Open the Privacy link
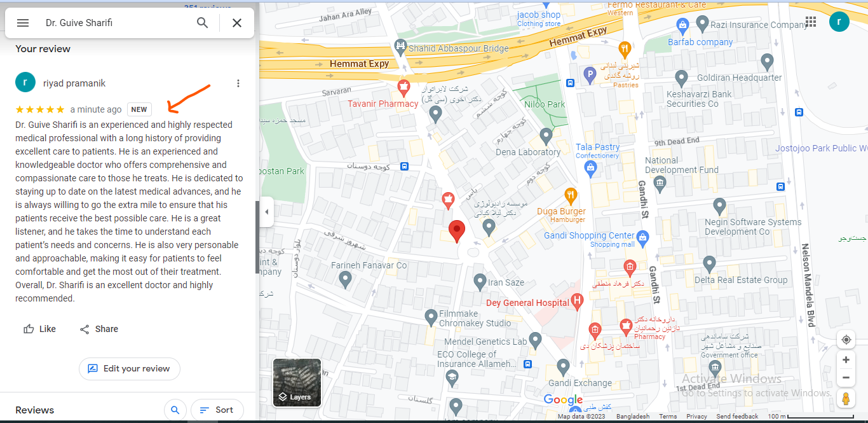868x423 pixels. click(x=696, y=417)
